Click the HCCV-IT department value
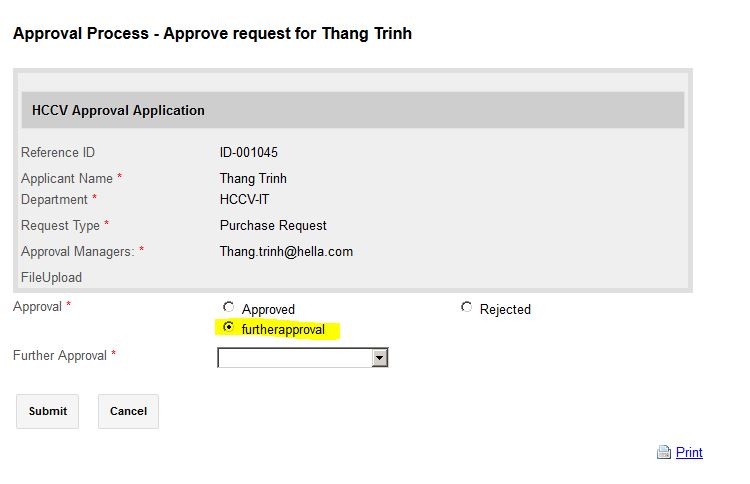Screen dimensions: 750x484 (x=246, y=199)
